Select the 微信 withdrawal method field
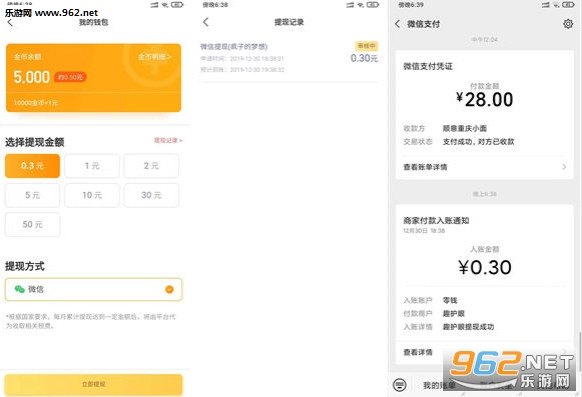The image size is (582, 397). coord(94,289)
